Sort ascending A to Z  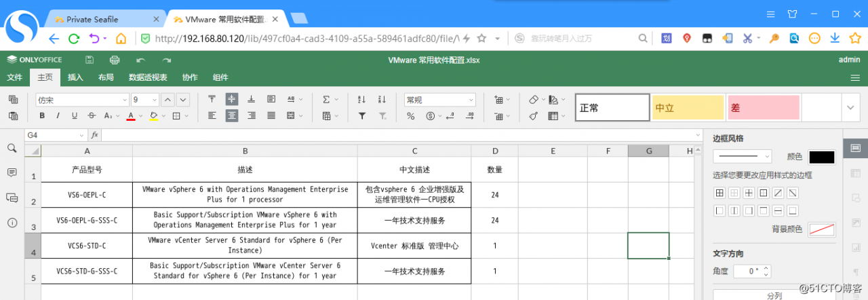tap(362, 100)
